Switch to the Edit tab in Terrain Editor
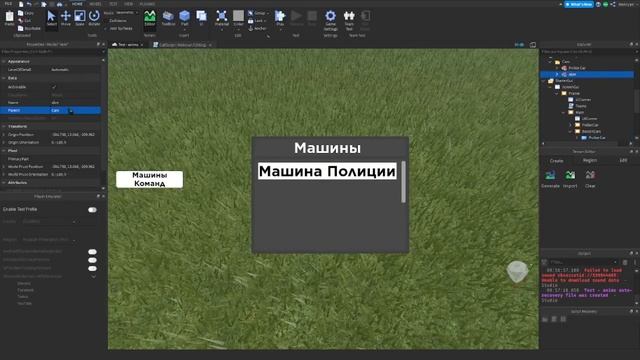Viewport: 640px width, 360px height. point(623,160)
